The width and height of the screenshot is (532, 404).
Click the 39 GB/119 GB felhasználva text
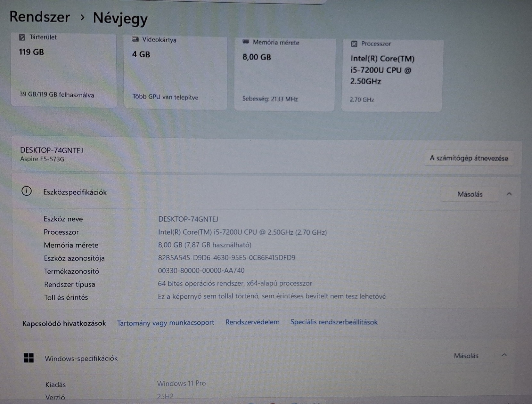tap(57, 95)
